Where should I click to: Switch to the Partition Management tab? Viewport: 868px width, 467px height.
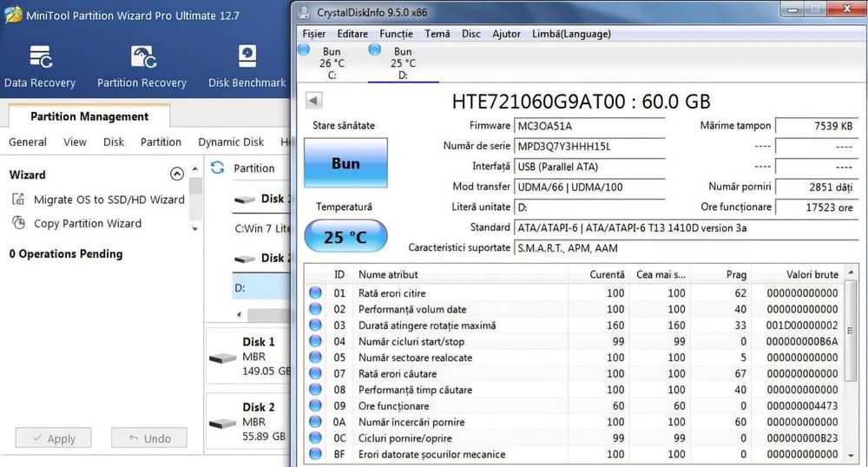[89, 116]
